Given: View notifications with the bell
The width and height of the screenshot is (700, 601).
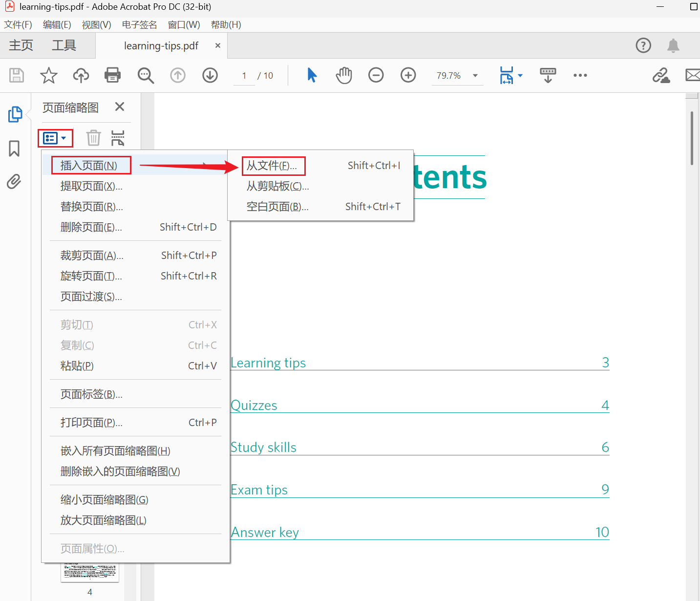Looking at the screenshot, I should click(x=673, y=45).
